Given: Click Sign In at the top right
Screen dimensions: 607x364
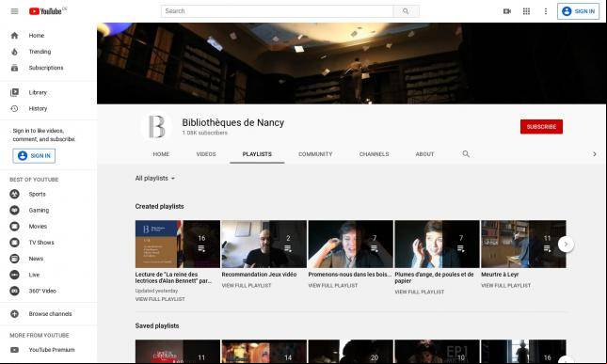Looking at the screenshot, I should coord(578,11).
